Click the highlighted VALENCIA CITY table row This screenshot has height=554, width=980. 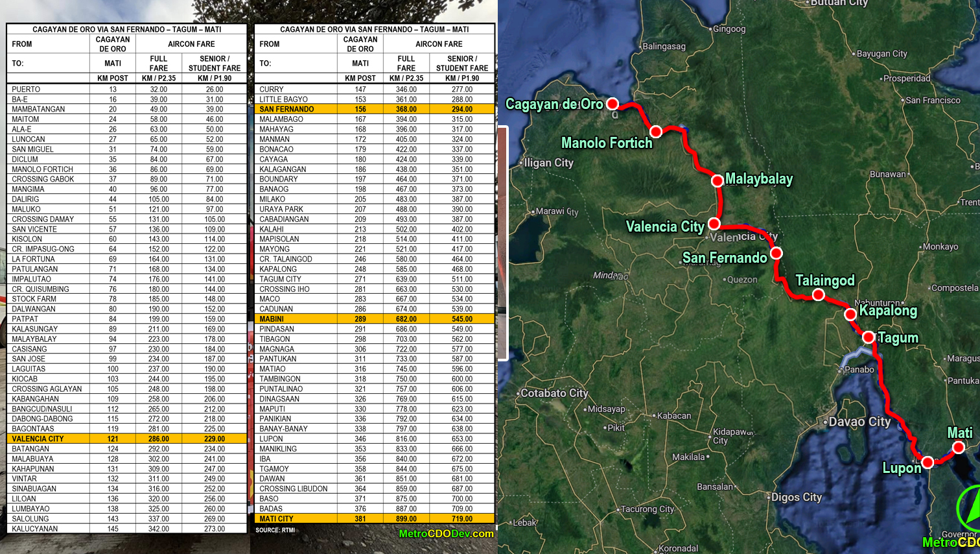[x=126, y=439]
